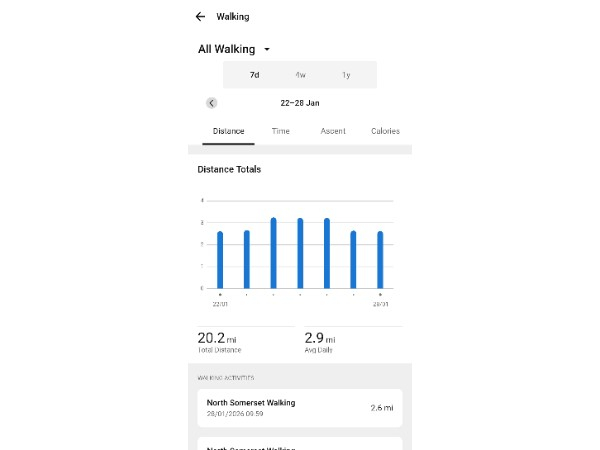Screen dimensions: 600x450
Task: Open the partially visible second walking activity
Action: [300, 444]
